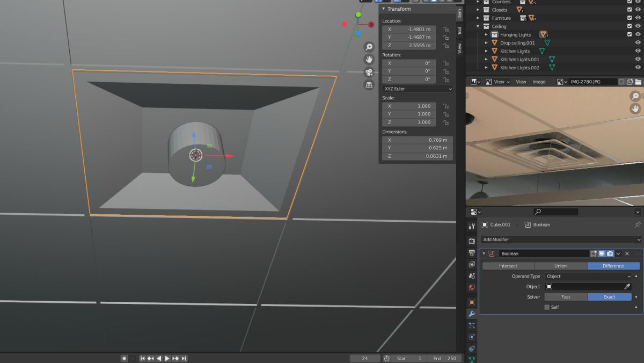Open the Render properties tab icon
The width and height of the screenshot is (644, 363).
click(x=472, y=241)
